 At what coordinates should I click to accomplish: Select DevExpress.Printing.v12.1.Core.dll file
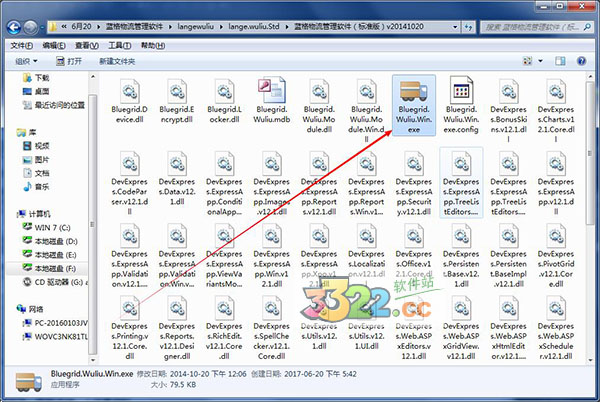[130, 328]
